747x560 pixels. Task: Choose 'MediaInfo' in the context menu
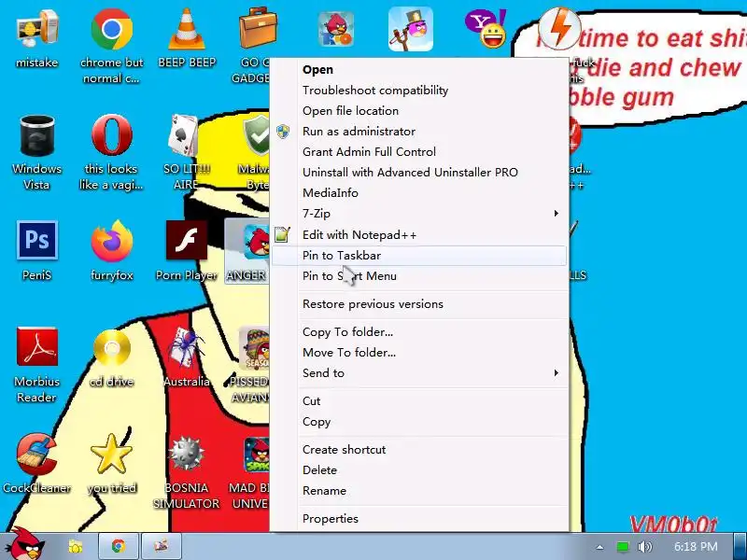tap(419, 193)
